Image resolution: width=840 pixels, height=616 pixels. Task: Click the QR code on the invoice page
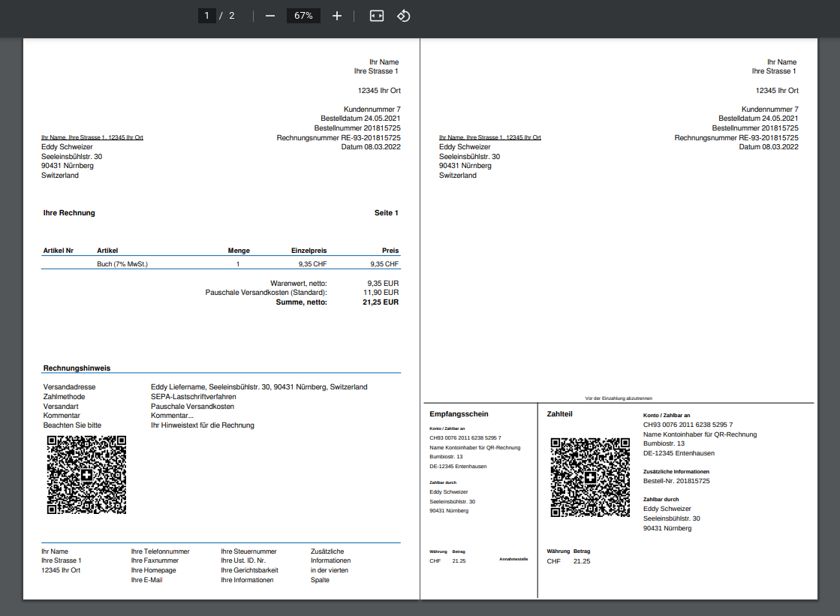pos(87,475)
